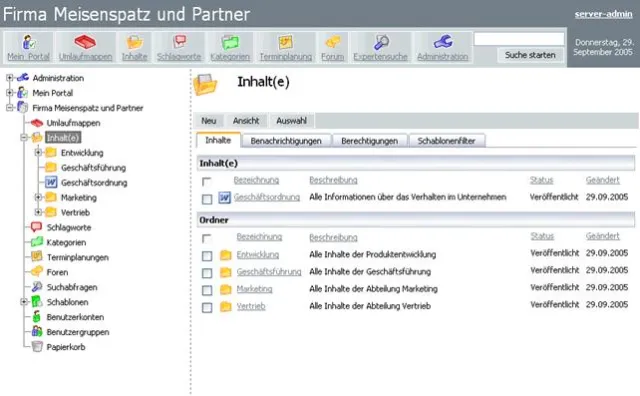Expand the Entwicklung tree folder
The image size is (640, 396).
click(x=38, y=152)
